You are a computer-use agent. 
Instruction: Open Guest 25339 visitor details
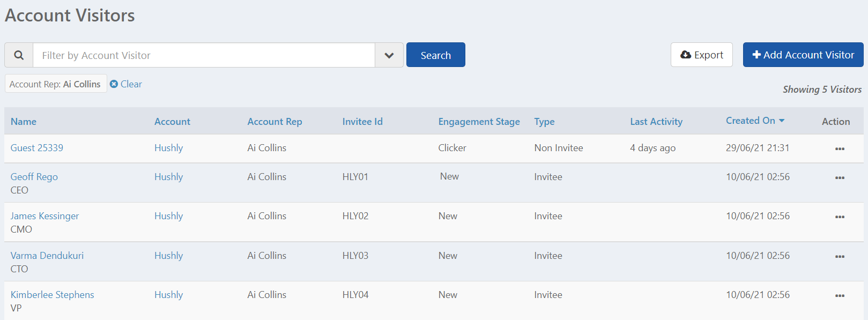click(x=37, y=148)
